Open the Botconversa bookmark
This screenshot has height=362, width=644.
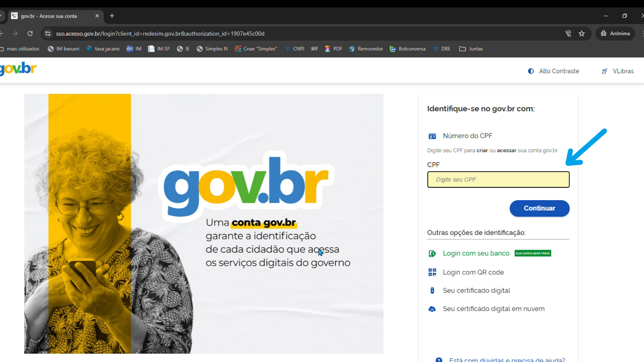[x=407, y=49]
